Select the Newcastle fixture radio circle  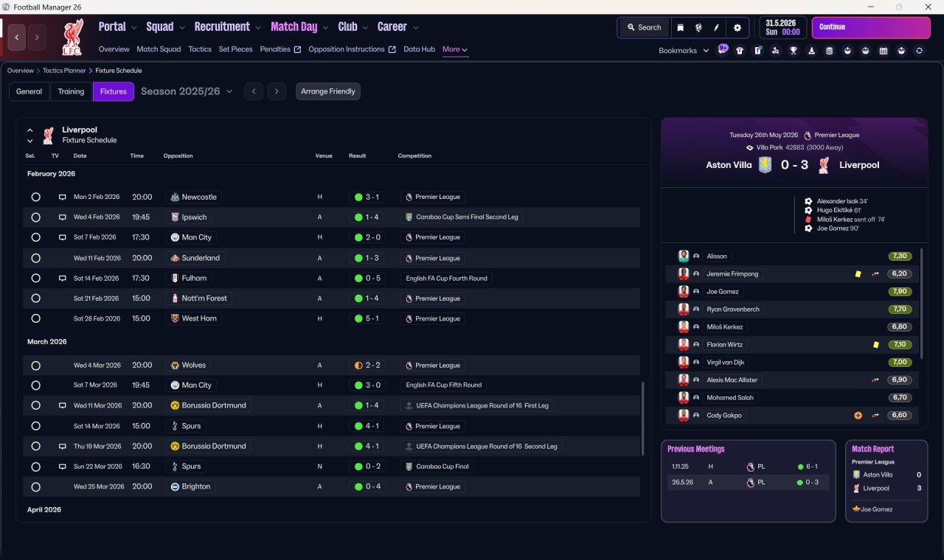[x=35, y=197]
